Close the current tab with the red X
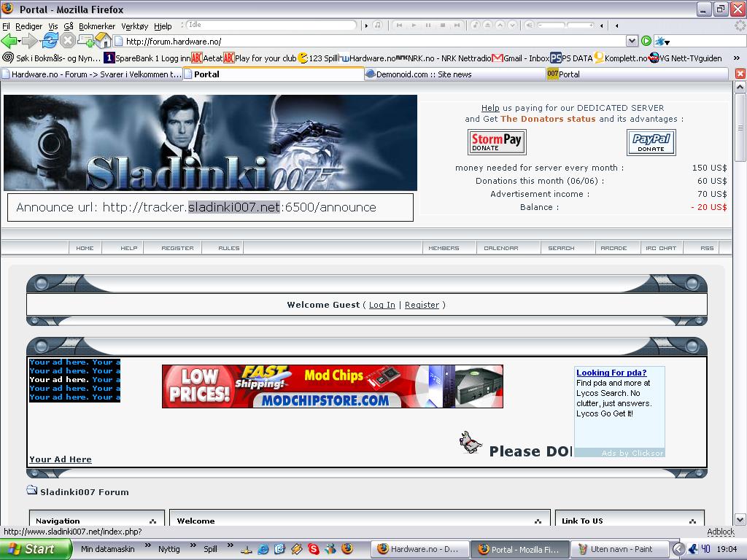 740,74
